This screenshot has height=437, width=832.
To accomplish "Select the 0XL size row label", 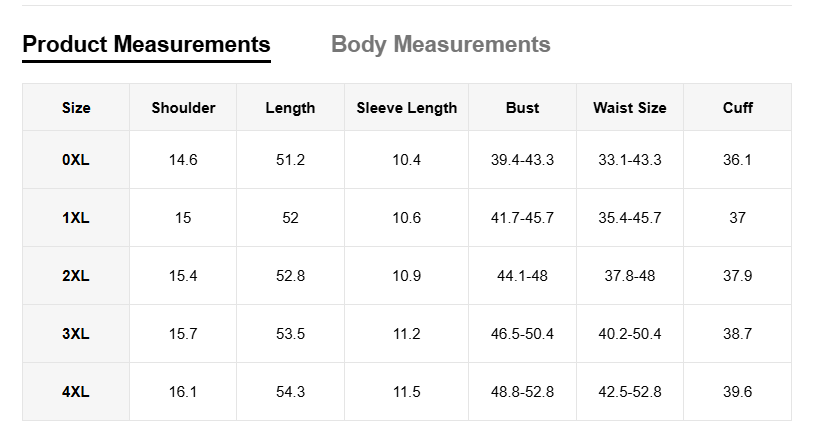I will coord(76,160).
